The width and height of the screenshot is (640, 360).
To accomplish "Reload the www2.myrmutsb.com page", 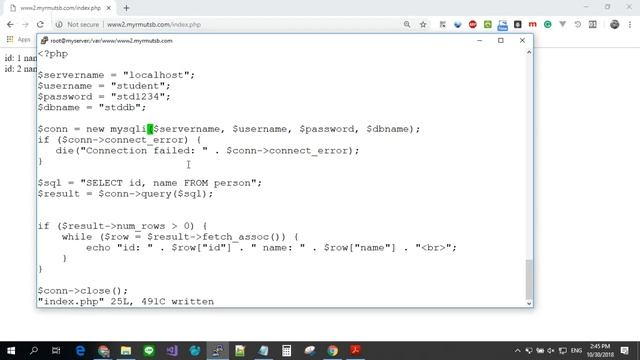I will pyautogui.click(x=40, y=24).
